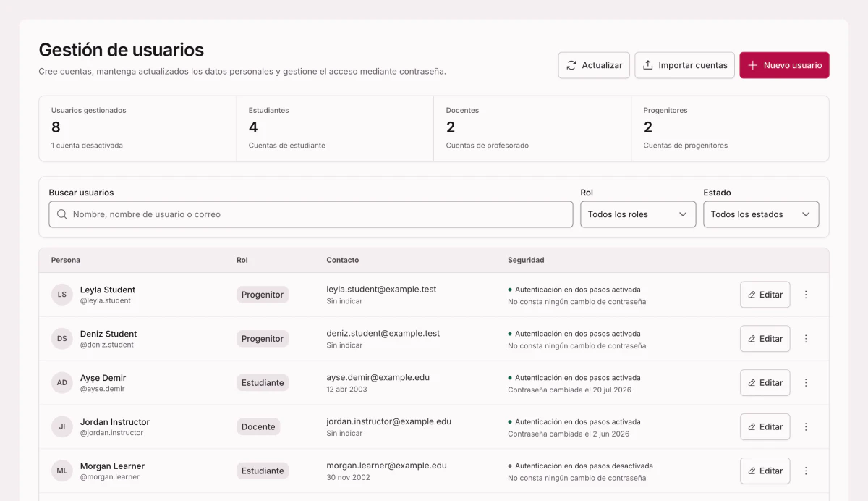Image resolution: width=868 pixels, height=501 pixels.
Task: Click the Estudiante badge in Morgan Learner's row
Action: point(263,471)
